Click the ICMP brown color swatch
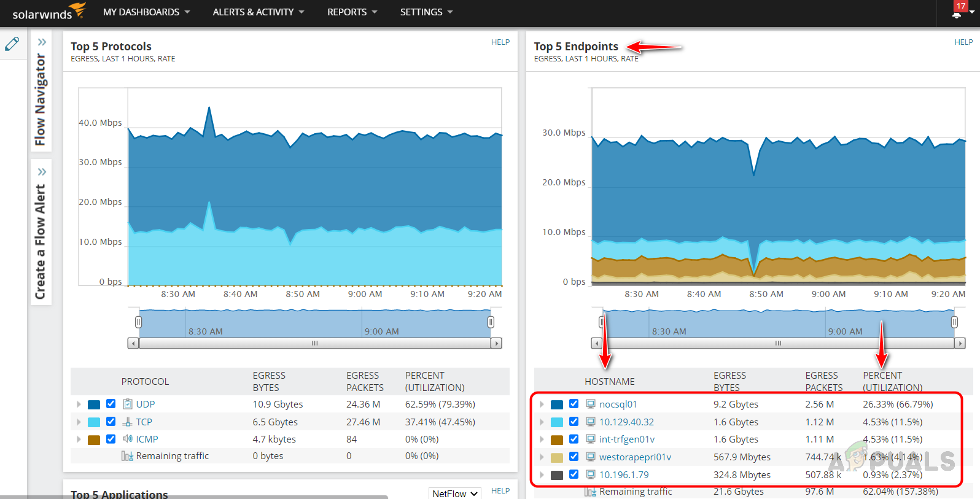Screen dimensions: 980x499 [94, 439]
